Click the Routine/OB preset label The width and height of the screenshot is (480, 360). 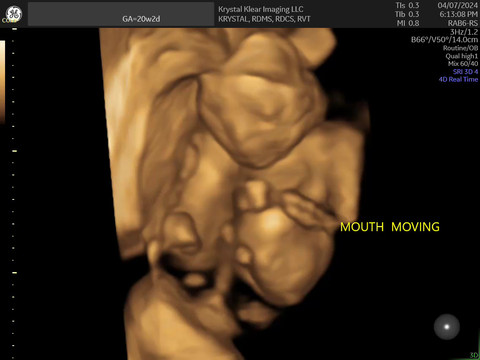click(461, 48)
